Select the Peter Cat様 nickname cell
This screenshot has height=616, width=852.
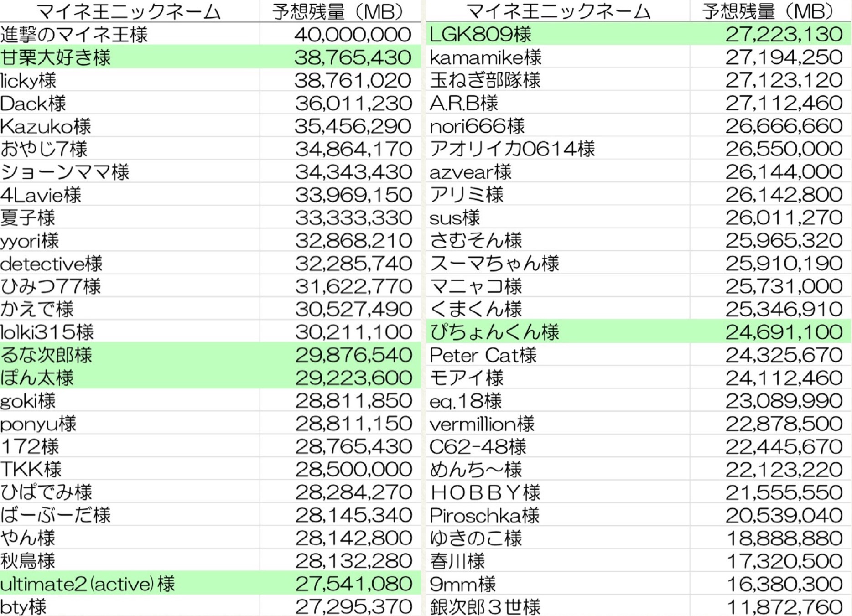pos(483,355)
